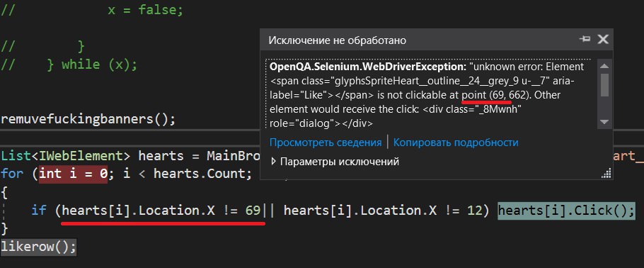Expand 'Параметры исключений' section
644x268 pixels.
point(274,162)
